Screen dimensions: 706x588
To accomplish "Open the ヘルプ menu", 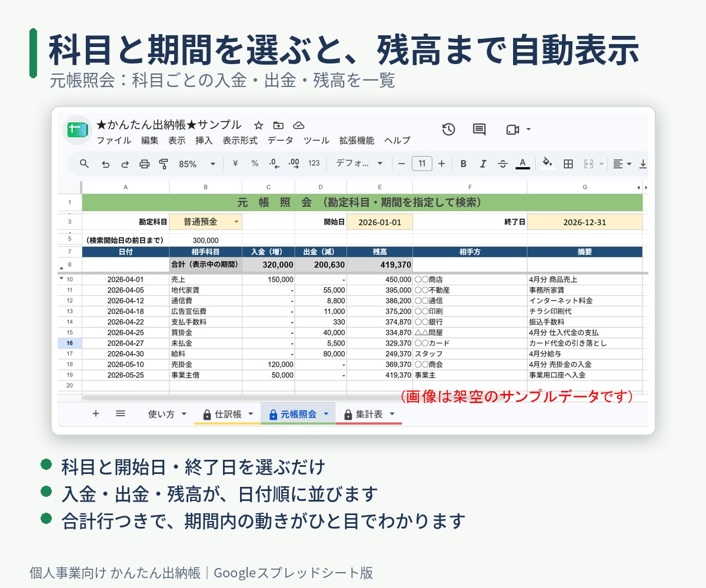I will pyautogui.click(x=397, y=141).
